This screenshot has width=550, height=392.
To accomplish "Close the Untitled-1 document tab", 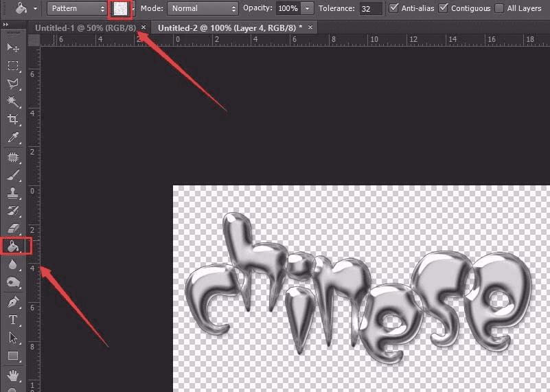I will point(144,27).
